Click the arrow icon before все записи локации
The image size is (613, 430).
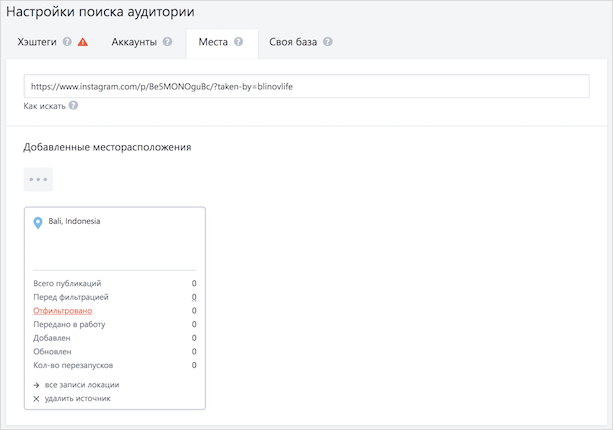(x=37, y=385)
